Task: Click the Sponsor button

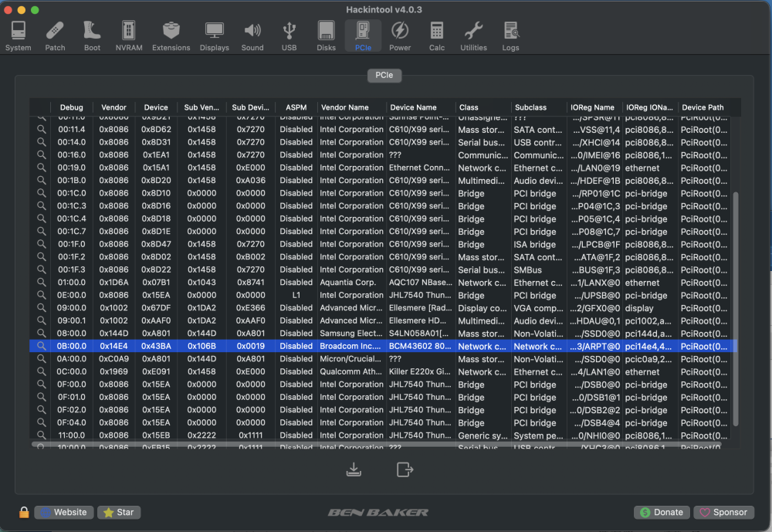Action: 723,512
